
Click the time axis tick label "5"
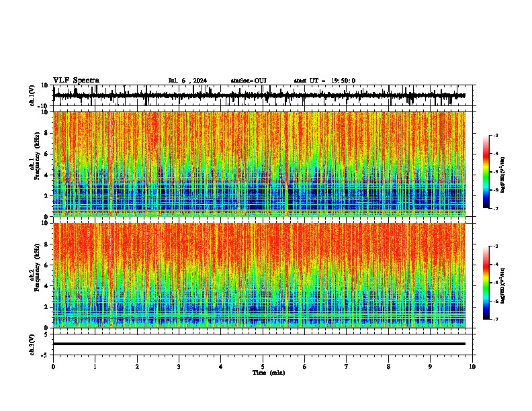pos(263,367)
